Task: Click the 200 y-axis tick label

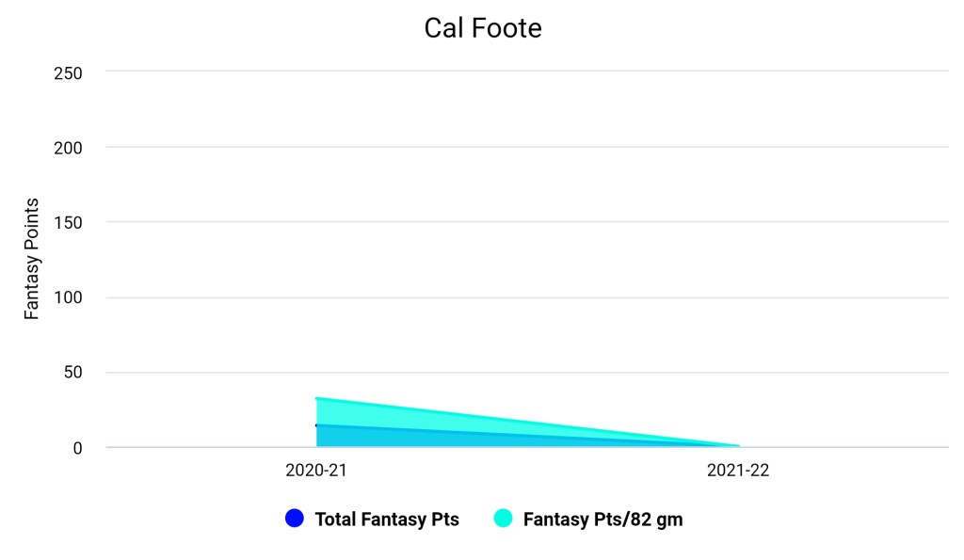Action: (70, 148)
